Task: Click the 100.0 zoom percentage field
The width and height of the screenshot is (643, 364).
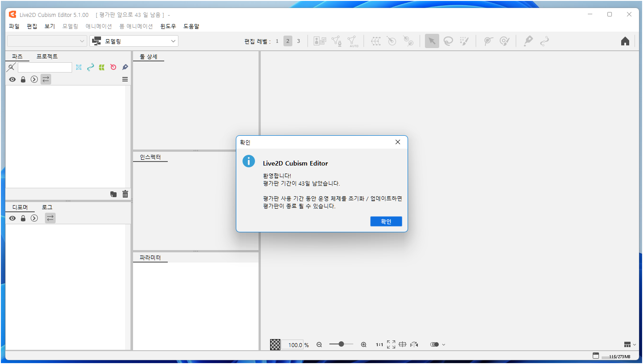Action: pyautogui.click(x=293, y=345)
